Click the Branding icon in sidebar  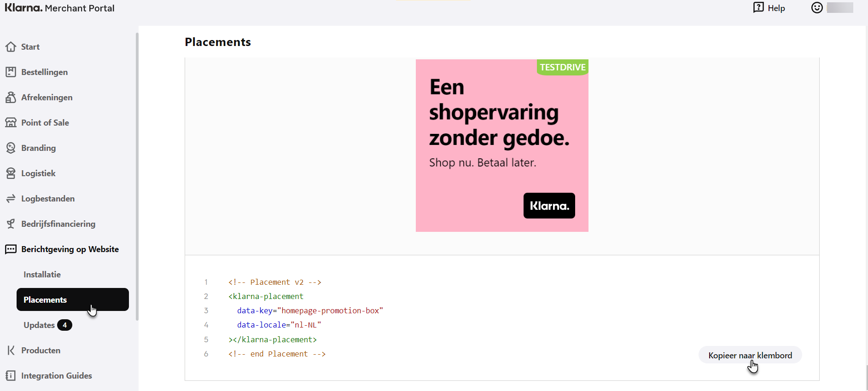[11, 148]
